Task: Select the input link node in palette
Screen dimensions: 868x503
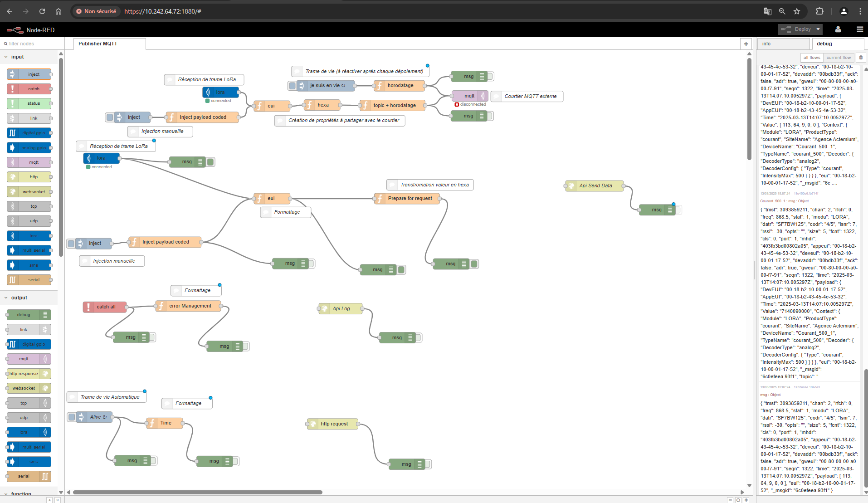Action: click(29, 118)
